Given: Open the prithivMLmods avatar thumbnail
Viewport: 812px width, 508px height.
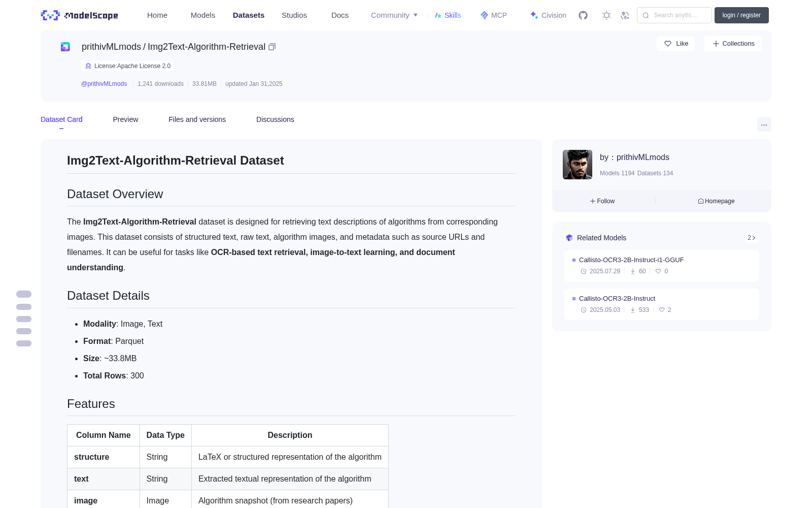Looking at the screenshot, I should click(x=578, y=165).
